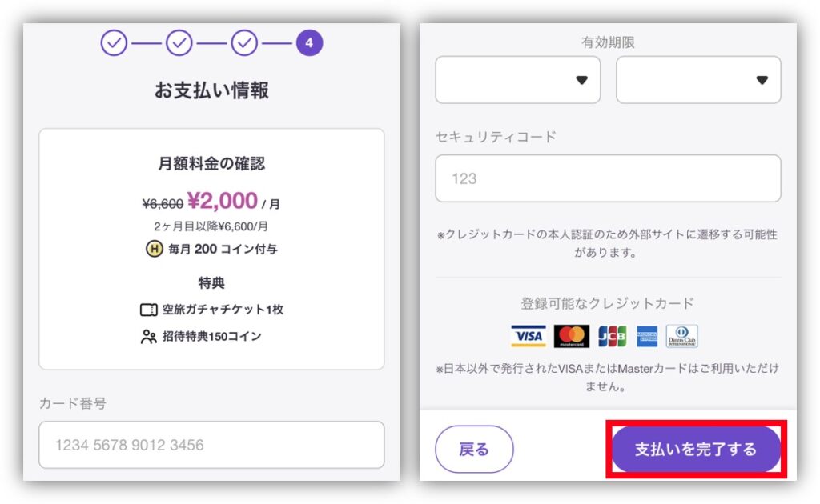Focus the カード番号 card number field
Screen dimensions: 820x504
(211, 445)
